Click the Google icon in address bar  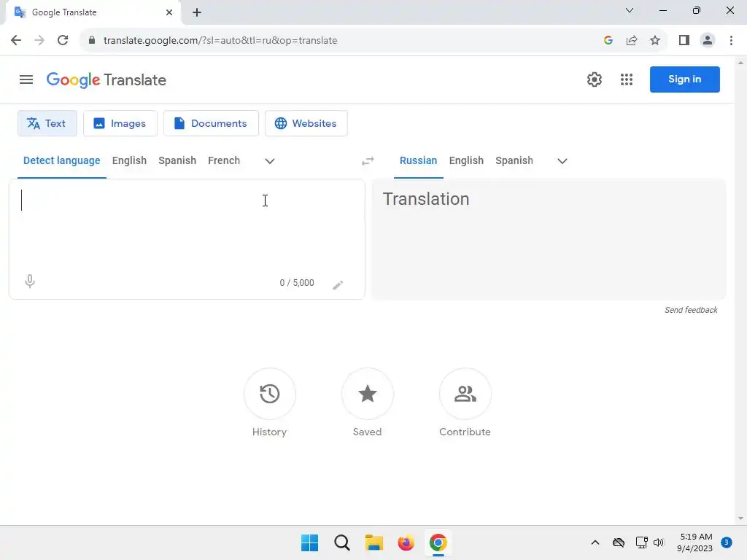click(608, 40)
